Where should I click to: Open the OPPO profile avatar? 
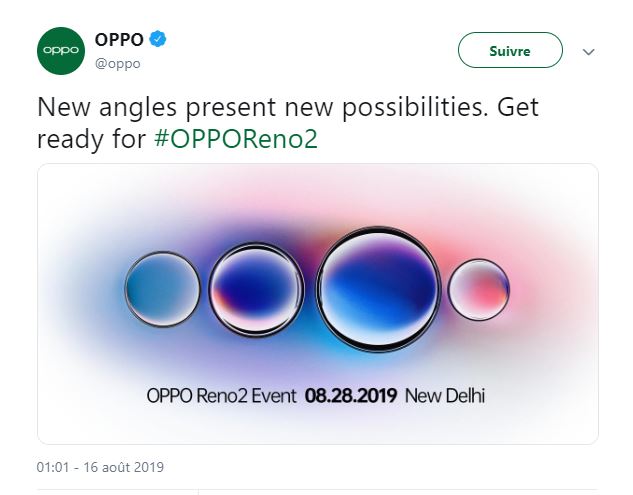click(x=60, y=50)
